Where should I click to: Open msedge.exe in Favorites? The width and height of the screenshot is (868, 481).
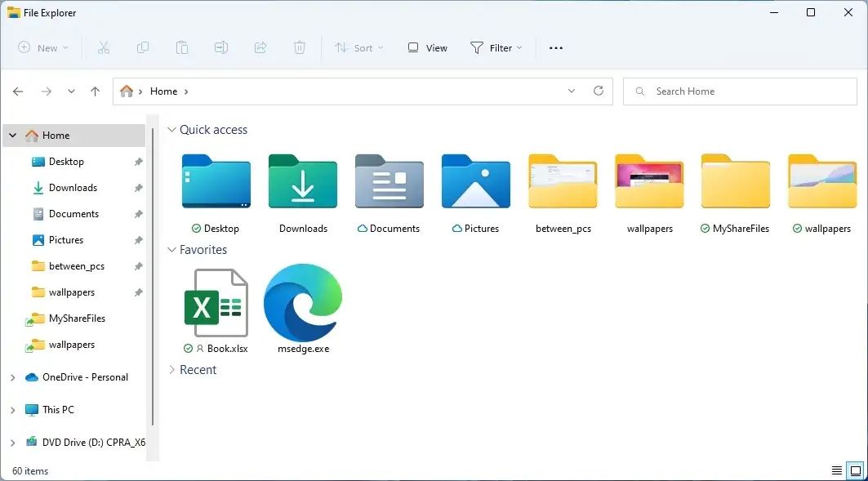tap(303, 304)
